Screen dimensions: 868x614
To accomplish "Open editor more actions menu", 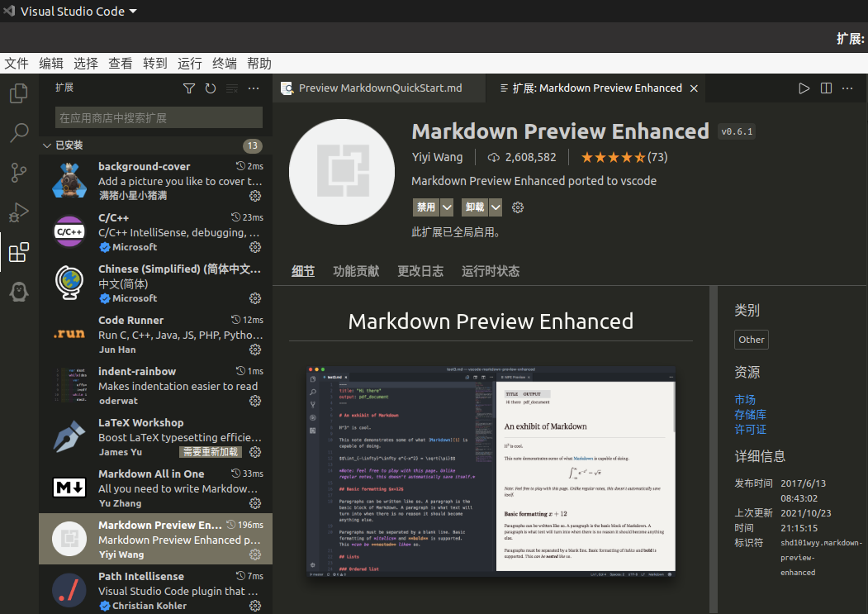I will point(847,88).
